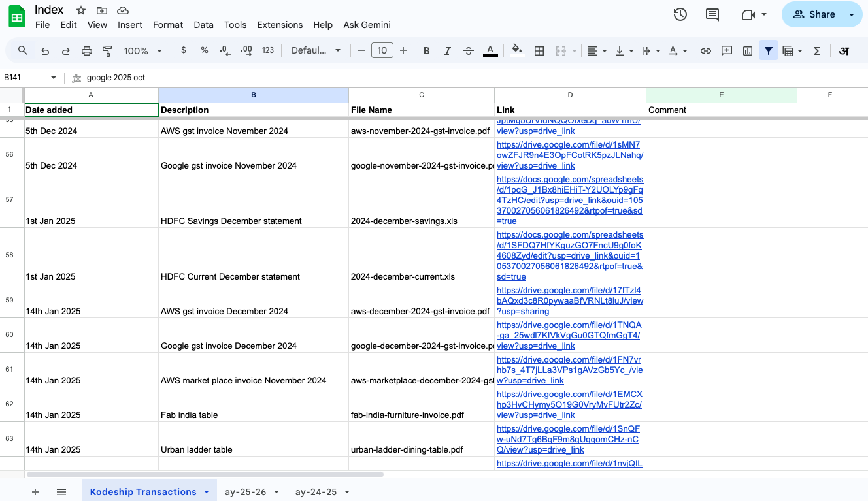Image resolution: width=868 pixels, height=501 pixels.
Task: Expand the Kodeship Transactions tab menu arrow
Action: (x=207, y=492)
